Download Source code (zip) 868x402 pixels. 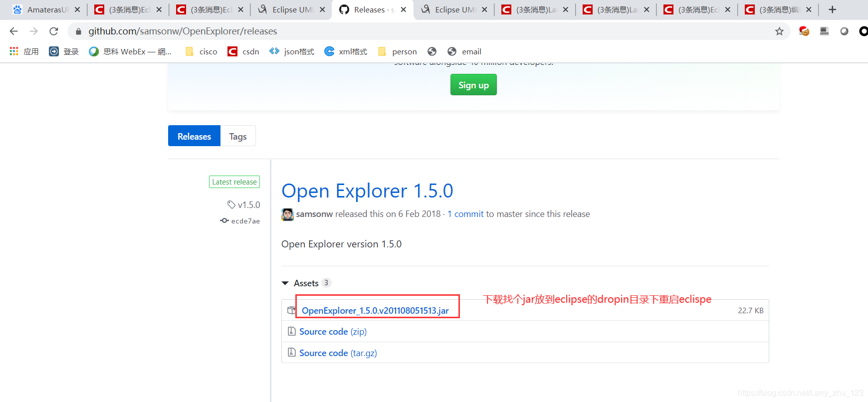[x=333, y=332]
